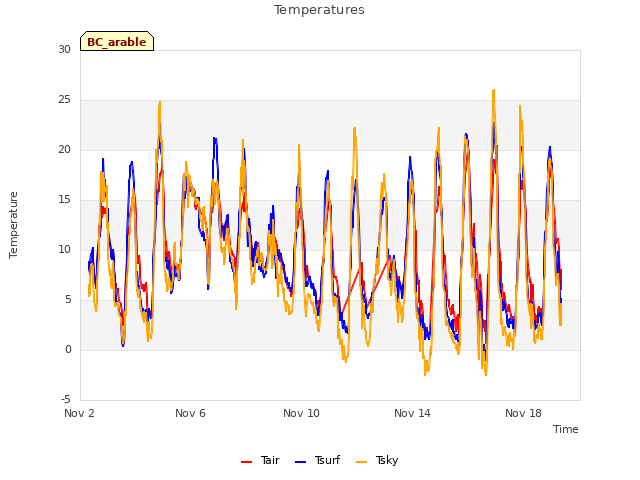The image size is (640, 480).
Task: Click the 0 y-axis tick label
Action: pos(68,349)
